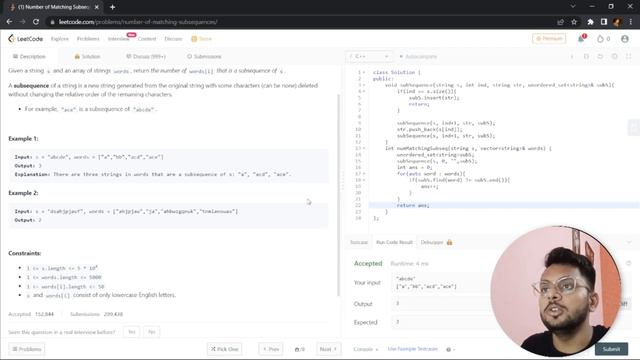Viewport: 640px width, 360px height.
Task: Click the Example 2 input code block
Action: point(168,216)
